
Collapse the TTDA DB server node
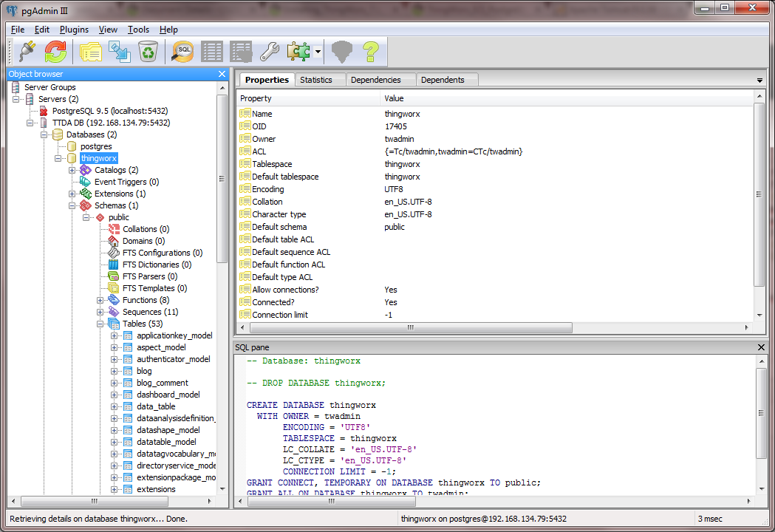click(x=30, y=123)
